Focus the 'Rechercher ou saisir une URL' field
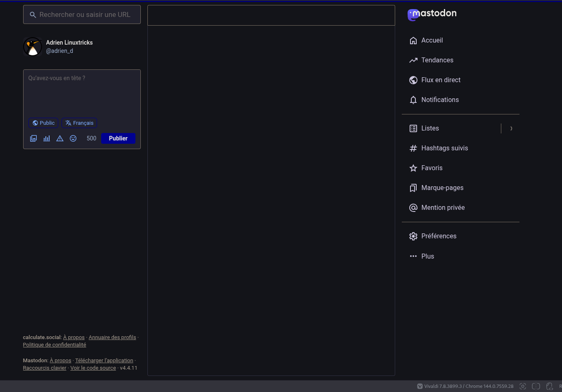 tap(85, 15)
